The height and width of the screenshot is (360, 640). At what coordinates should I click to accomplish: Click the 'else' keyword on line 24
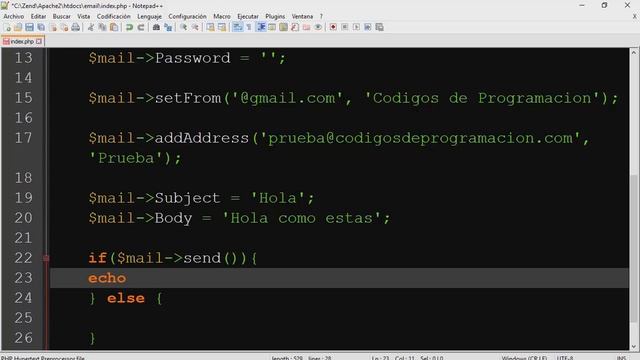coord(126,298)
